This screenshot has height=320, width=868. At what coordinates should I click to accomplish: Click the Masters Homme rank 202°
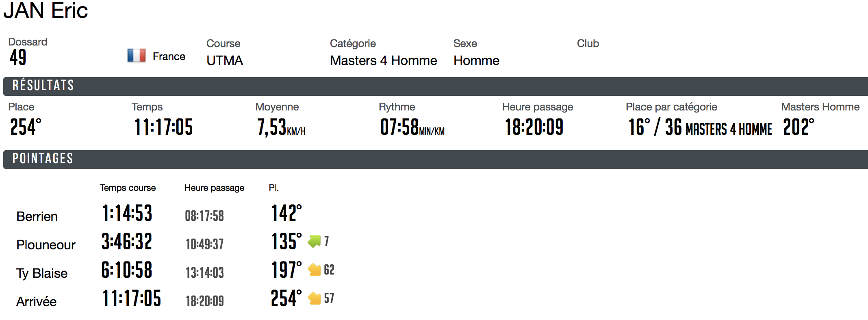point(799,127)
